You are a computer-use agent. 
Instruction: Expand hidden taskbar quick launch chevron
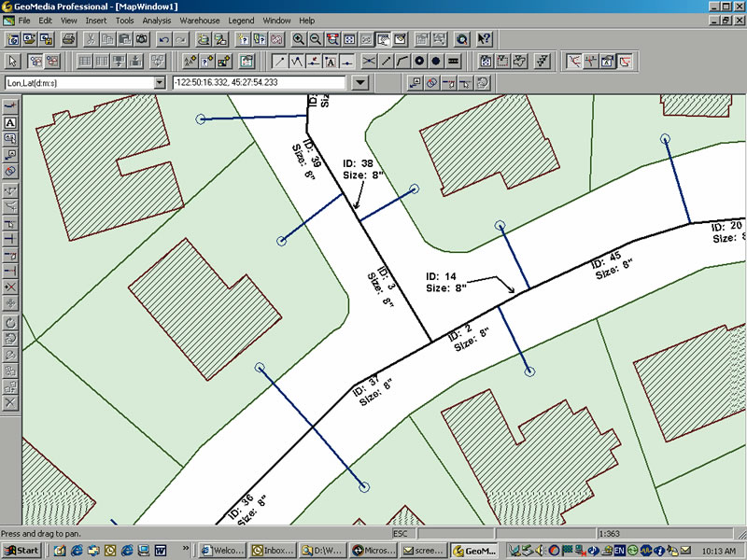tap(186, 548)
